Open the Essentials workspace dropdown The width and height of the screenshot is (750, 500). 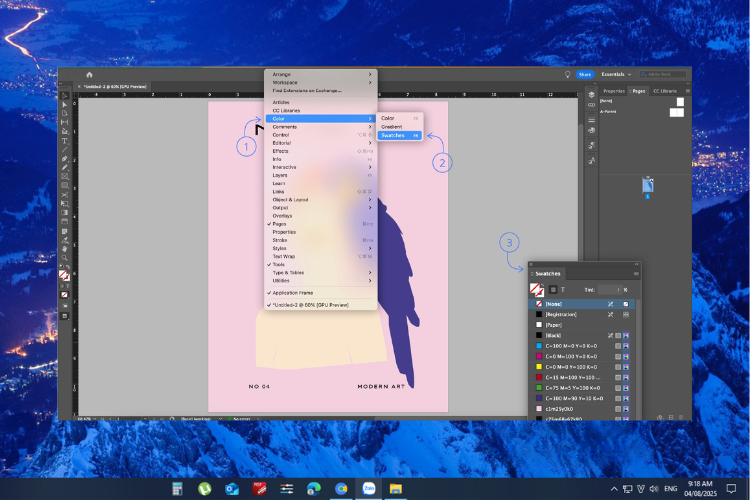(x=616, y=74)
